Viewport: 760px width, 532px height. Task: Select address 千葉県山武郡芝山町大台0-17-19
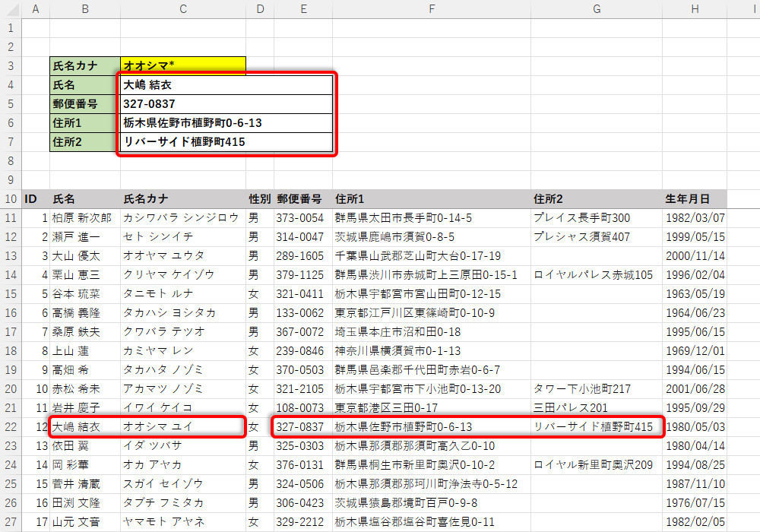[x=432, y=256]
